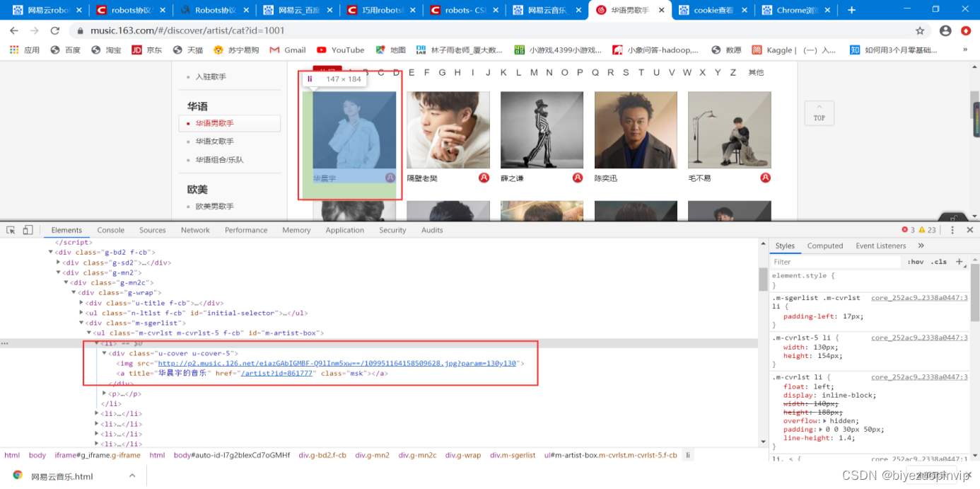Filter artists by letter K
The image size is (980, 489).
click(503, 72)
